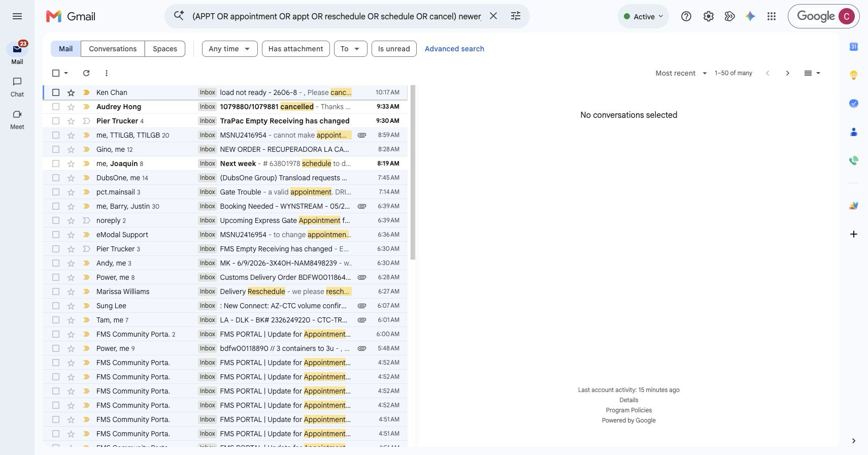Open Contacts side panel
Viewport: 868px width, 455px height.
854,132
